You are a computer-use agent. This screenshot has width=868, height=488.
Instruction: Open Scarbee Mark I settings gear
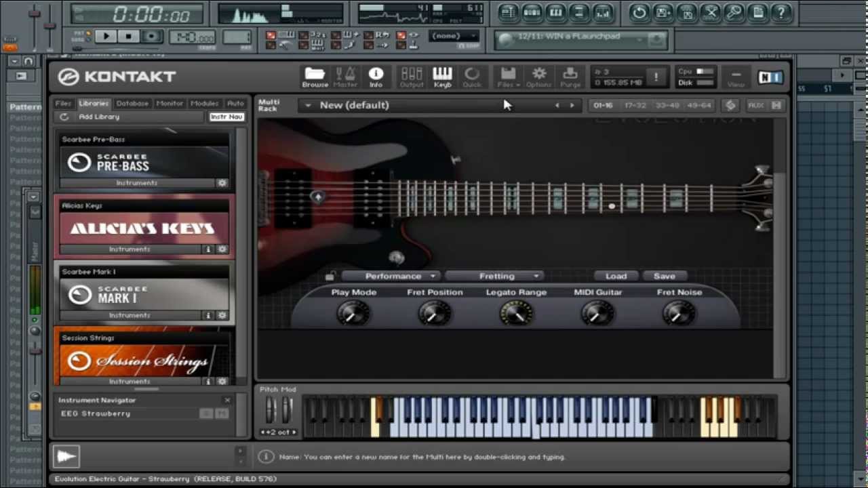click(222, 315)
